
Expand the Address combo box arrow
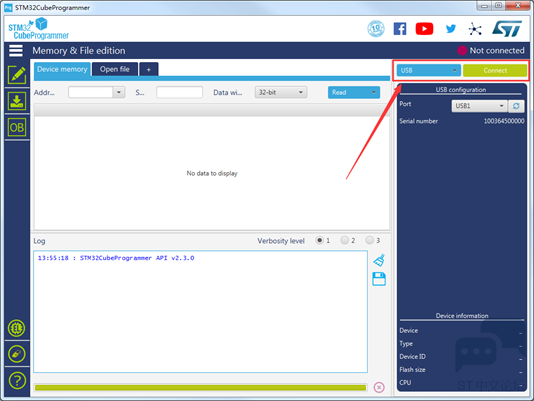[x=119, y=92]
